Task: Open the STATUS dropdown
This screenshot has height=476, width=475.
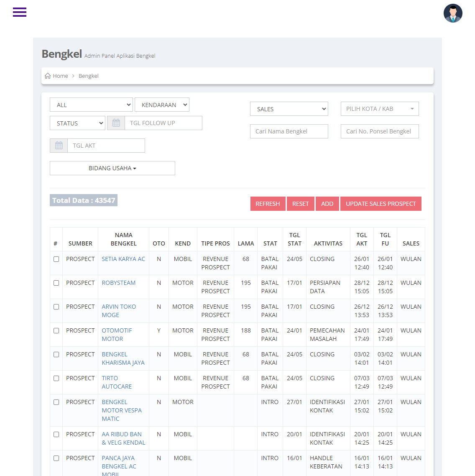Action: (x=77, y=123)
